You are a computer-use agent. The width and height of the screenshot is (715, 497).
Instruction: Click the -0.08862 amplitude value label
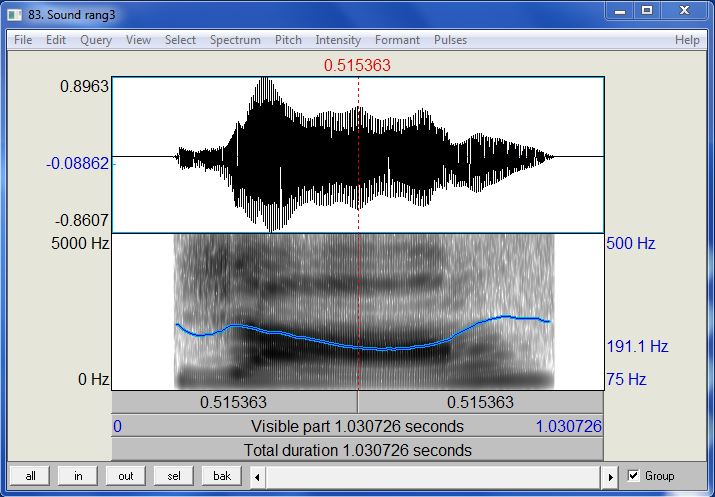point(78,163)
